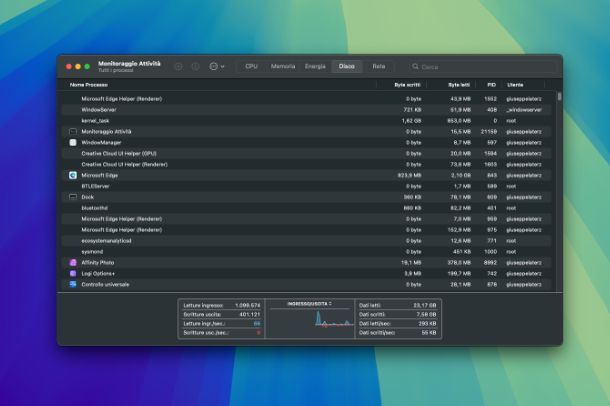Click the process list vertical scrollbar
The height and width of the screenshot is (406, 610).
(559, 96)
